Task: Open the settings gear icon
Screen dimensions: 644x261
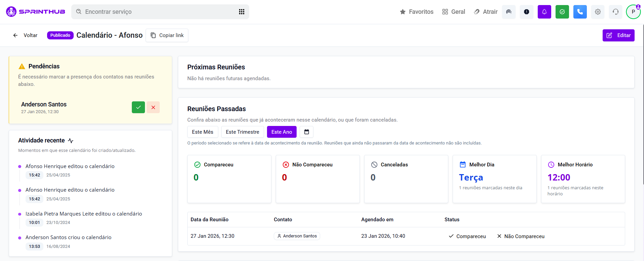Action: point(598,12)
